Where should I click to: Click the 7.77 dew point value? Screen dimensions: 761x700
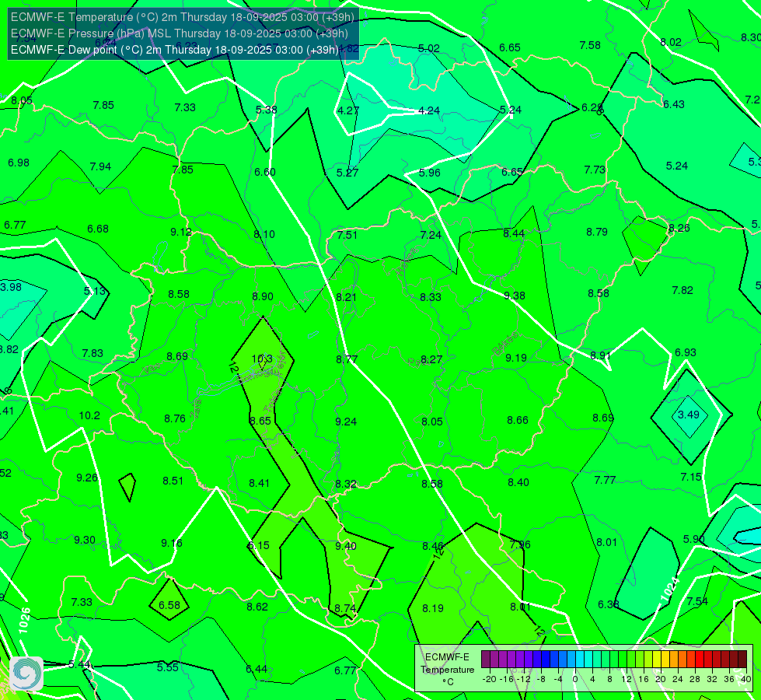tap(605, 481)
